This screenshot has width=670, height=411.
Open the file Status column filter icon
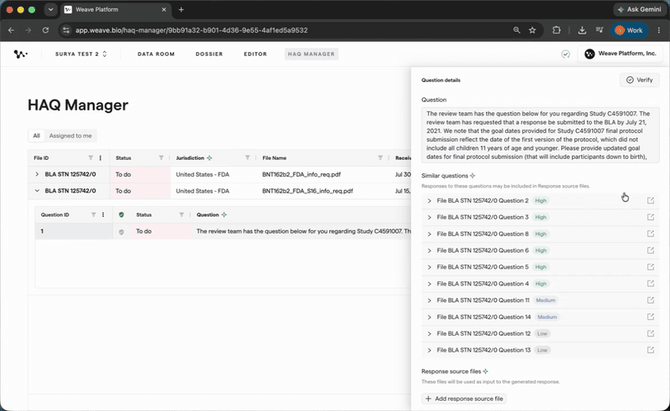click(161, 158)
